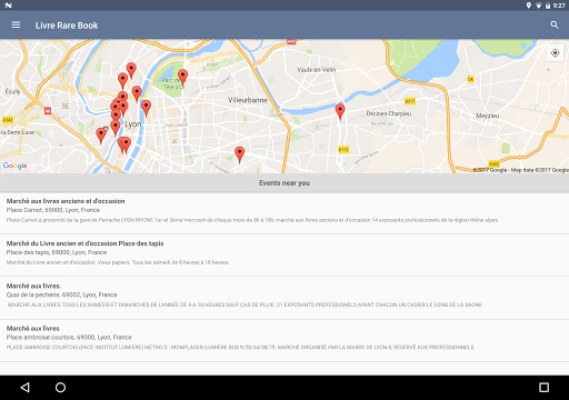
Task: Open Marché aux livres anciens et d'occasion event
Action: 284,213
